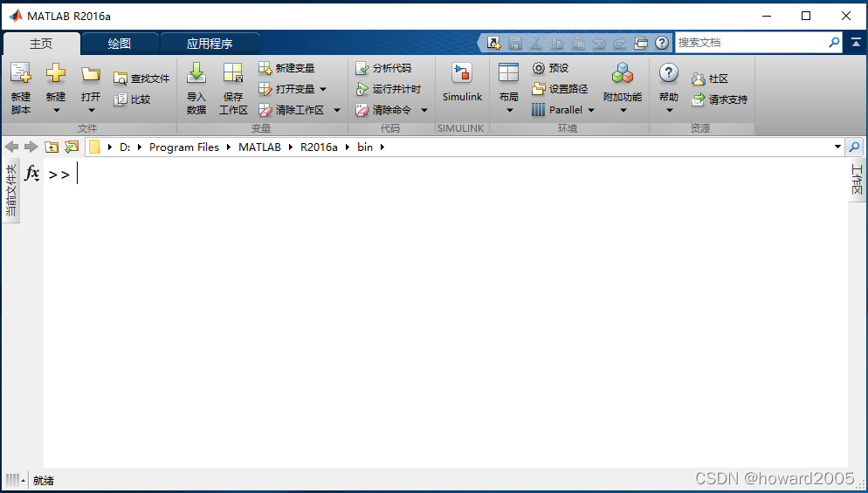Click 保存工作区 (Save Workspace) icon
Image resolution: width=868 pixels, height=493 pixels.
pos(233,72)
